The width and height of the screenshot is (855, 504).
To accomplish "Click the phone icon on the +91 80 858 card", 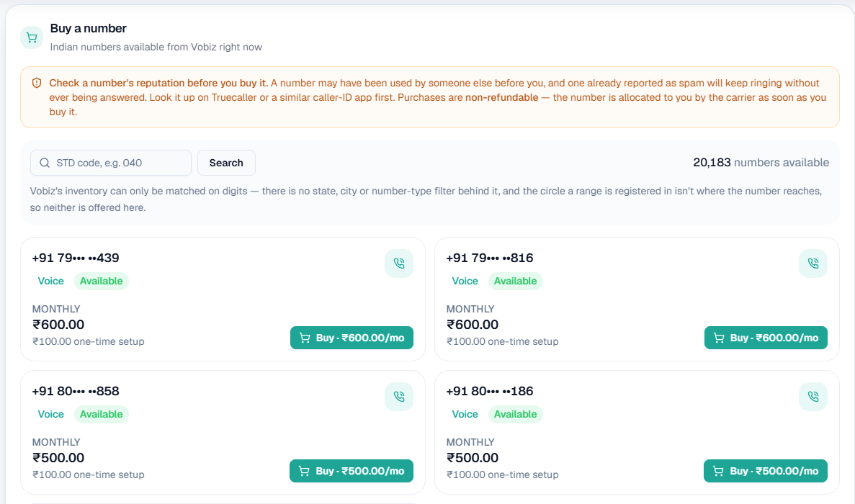I will click(398, 397).
